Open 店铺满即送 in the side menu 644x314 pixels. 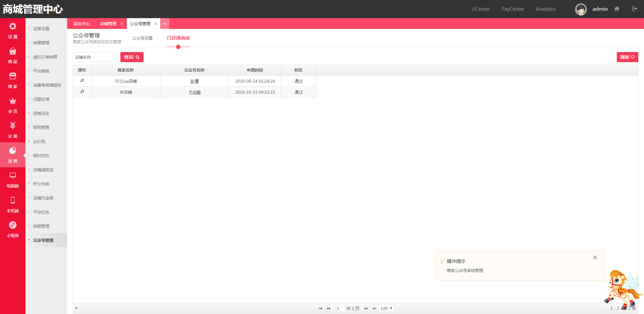[43, 170]
